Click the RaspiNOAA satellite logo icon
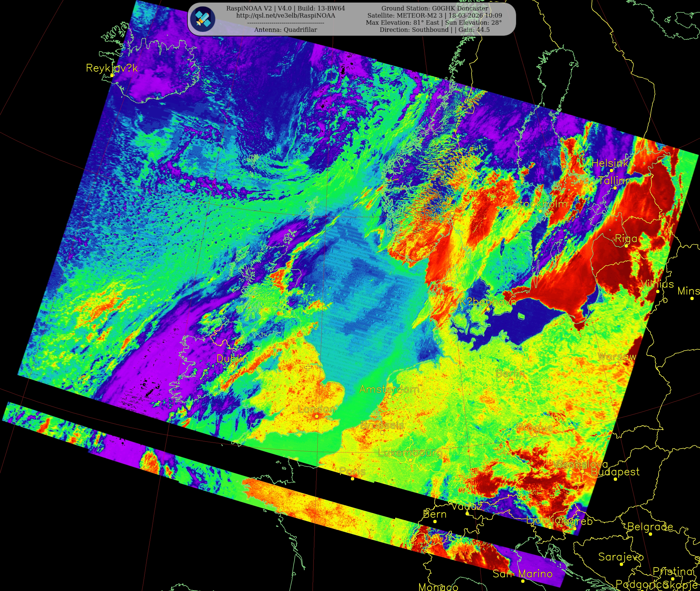The width and height of the screenshot is (700, 591). coord(203,19)
